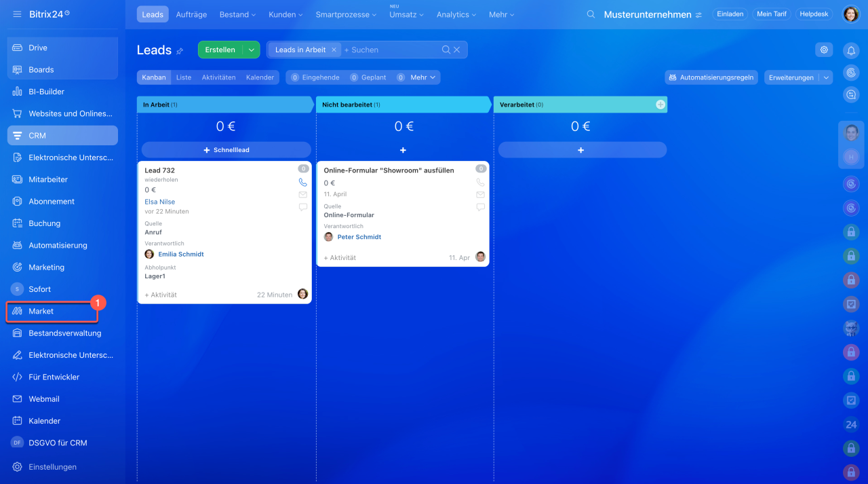Switch to the Aufträge tab

(x=191, y=14)
